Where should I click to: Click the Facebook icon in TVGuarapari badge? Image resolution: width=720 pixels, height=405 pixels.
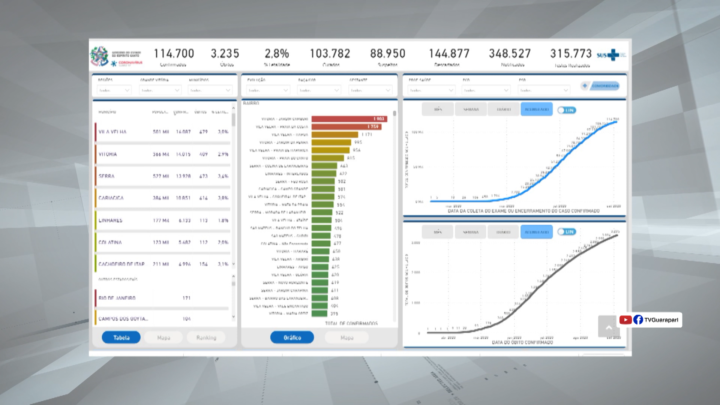coord(638,320)
